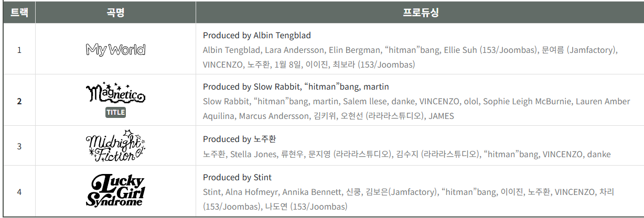644x218 pixels.
Task: Click 'Produced by Albin Tengblad' text
Action: tap(257, 36)
